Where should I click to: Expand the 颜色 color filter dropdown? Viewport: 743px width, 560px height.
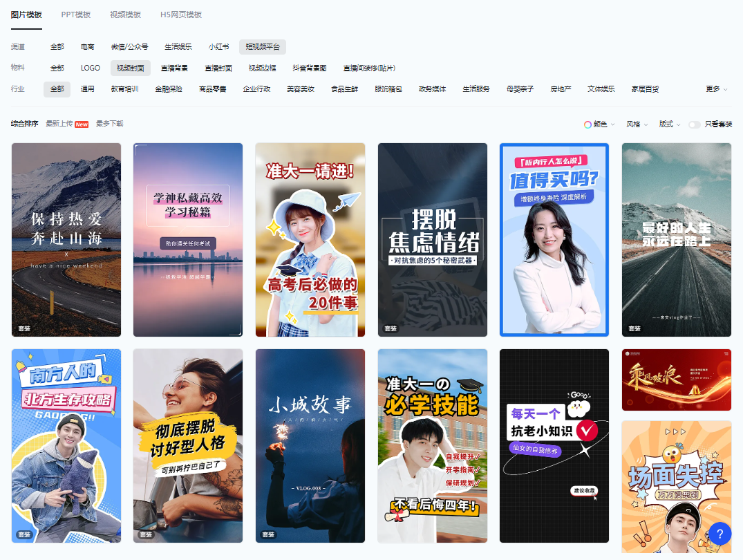tap(600, 124)
